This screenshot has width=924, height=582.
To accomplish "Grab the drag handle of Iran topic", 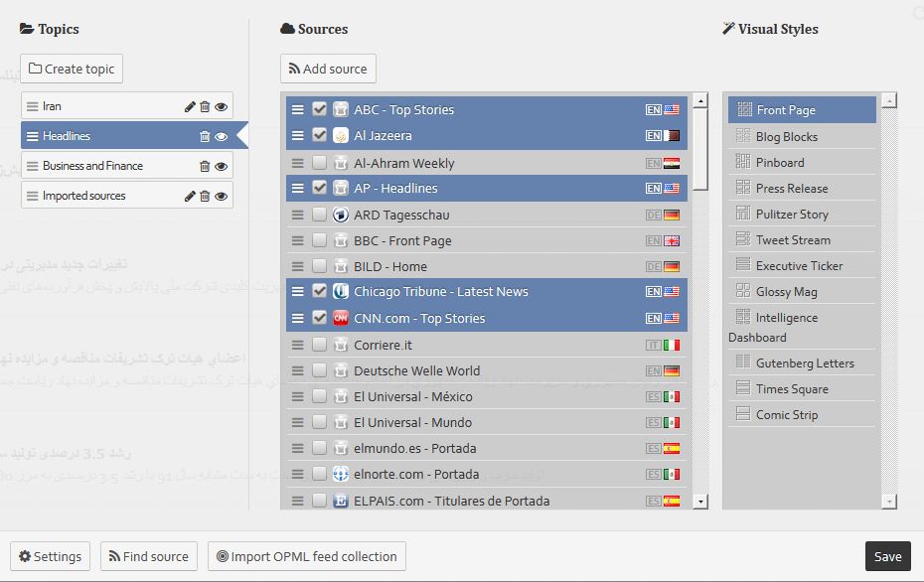I will point(33,106).
